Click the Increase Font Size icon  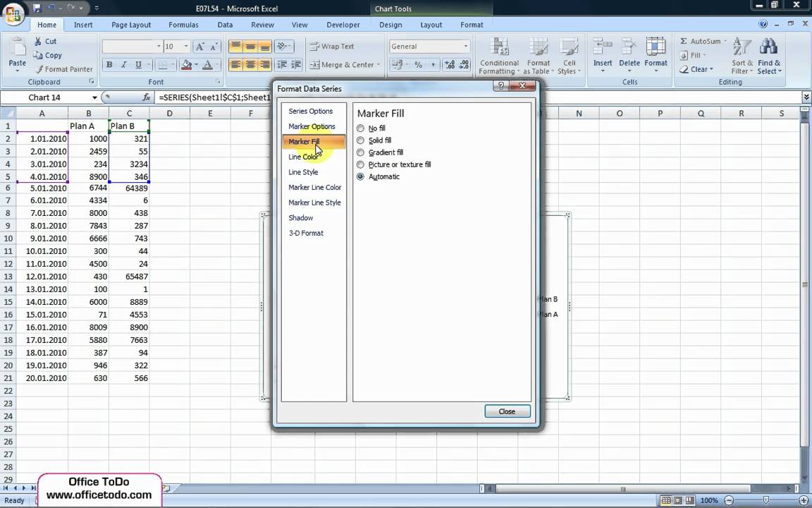(x=200, y=47)
